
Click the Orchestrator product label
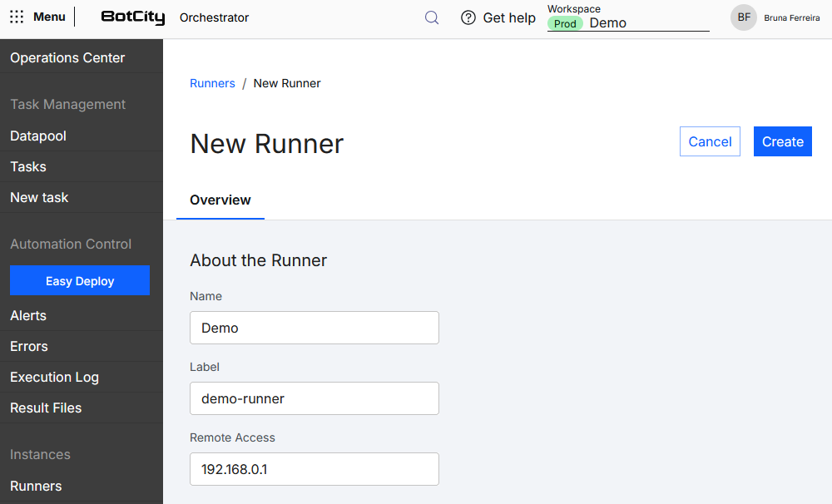tap(215, 17)
